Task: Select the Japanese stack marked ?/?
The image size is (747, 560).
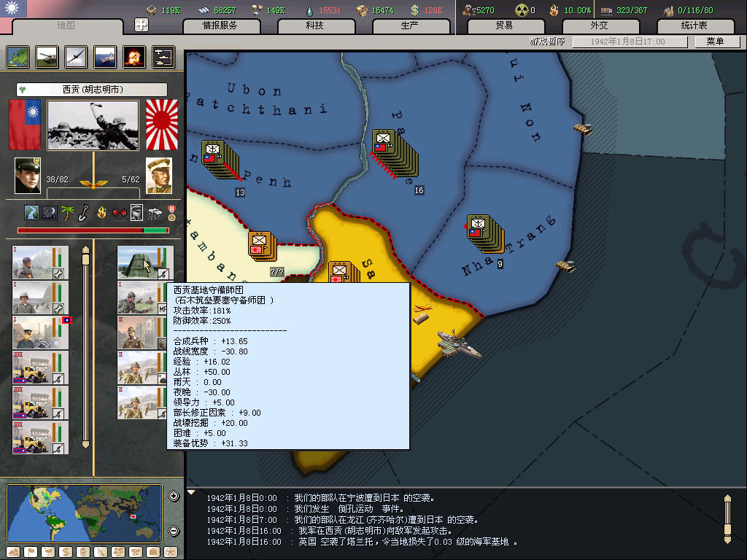Action: (x=262, y=246)
